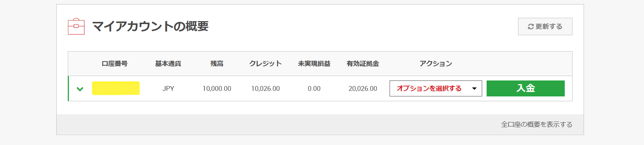The height and width of the screenshot is (145, 644).
Task: Click the マイアカウントの概要 heading
Action: (x=150, y=26)
